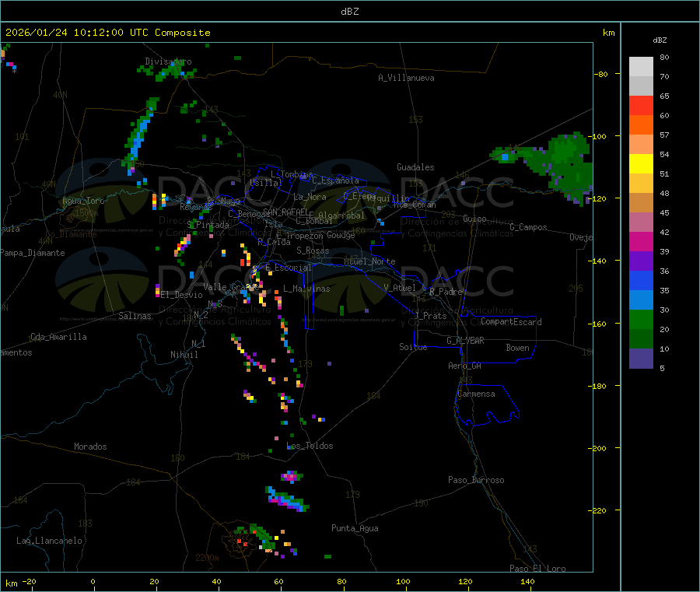700x592 pixels.
Task: Click the Soitue map label
Action: tap(413, 347)
